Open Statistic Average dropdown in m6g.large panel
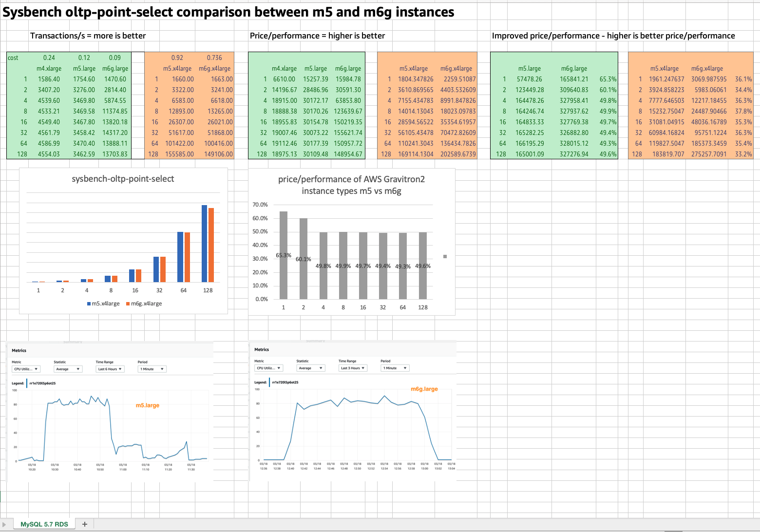Image resolution: width=760 pixels, height=532 pixels. coord(310,368)
